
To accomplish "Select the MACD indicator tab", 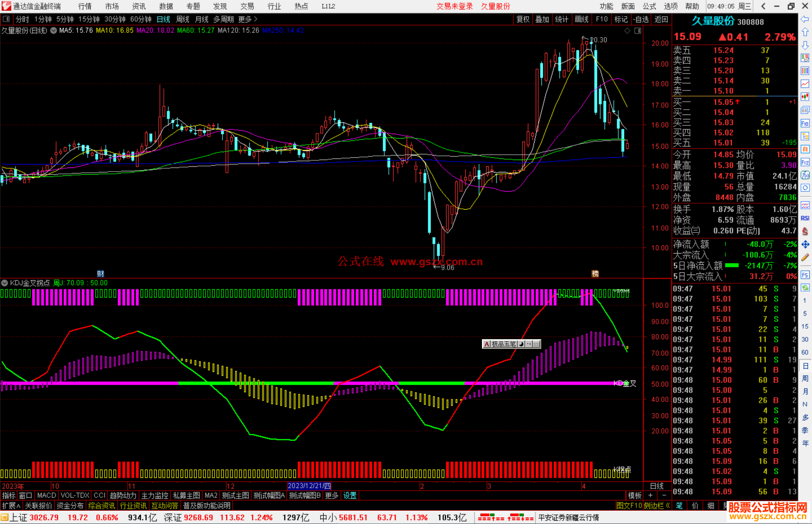I will 47,495.
